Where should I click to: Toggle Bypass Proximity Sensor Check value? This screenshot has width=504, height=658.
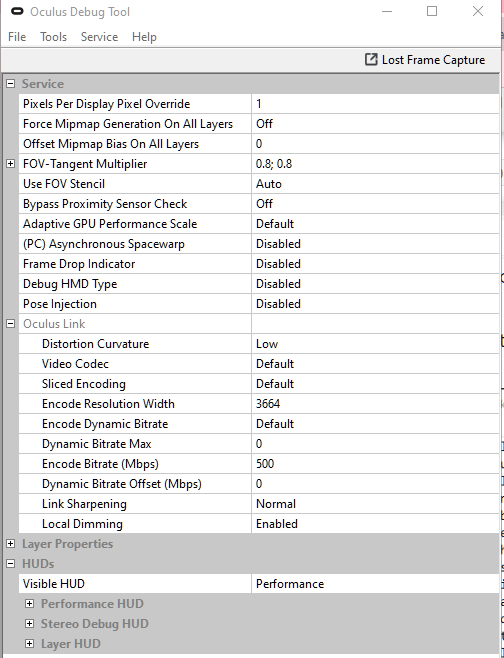pyautogui.click(x=375, y=204)
